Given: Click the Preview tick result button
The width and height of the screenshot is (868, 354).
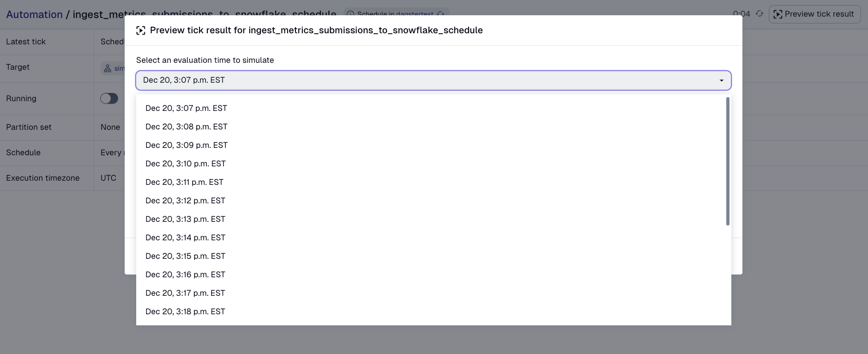Looking at the screenshot, I should click(814, 14).
